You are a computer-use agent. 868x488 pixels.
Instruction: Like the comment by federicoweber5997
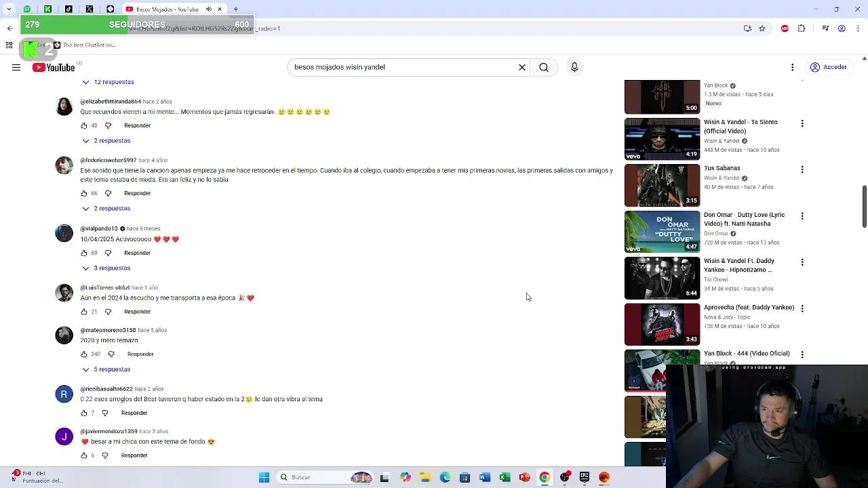[x=84, y=193]
